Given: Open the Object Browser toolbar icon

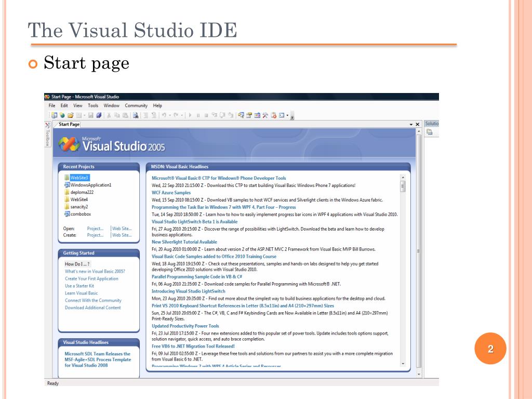Looking at the screenshot, I should tap(257, 115).
